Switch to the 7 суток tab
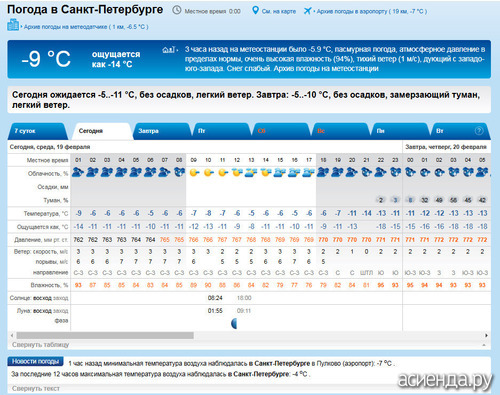500x395 pixels. [37, 131]
